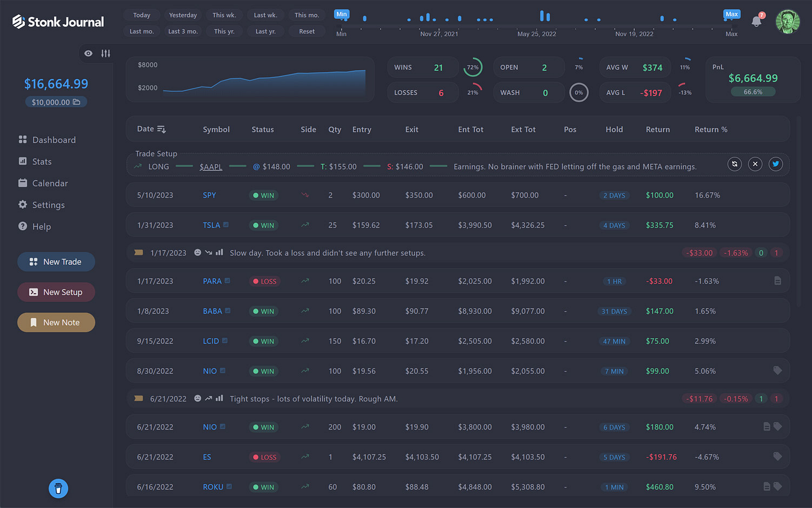
Task: Toggle the eye visibility icon
Action: (89, 54)
